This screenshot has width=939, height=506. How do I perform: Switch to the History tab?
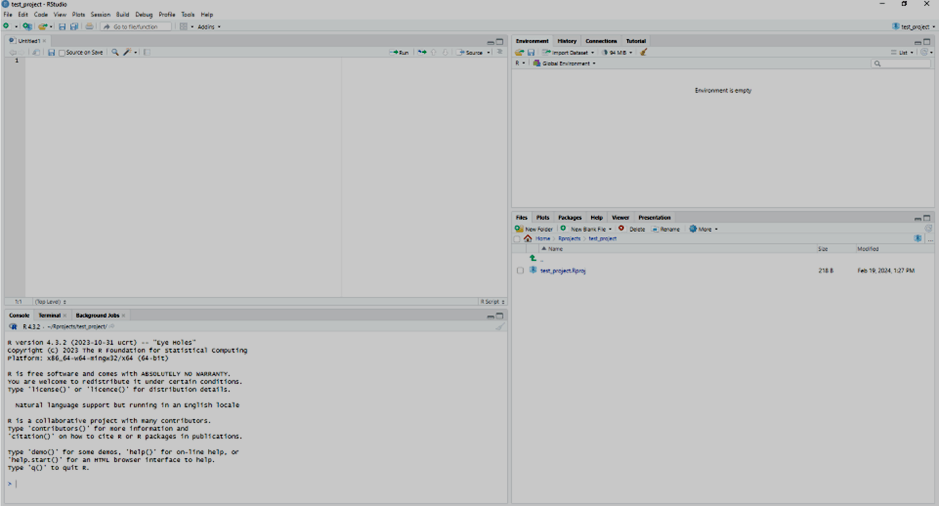[x=567, y=41]
